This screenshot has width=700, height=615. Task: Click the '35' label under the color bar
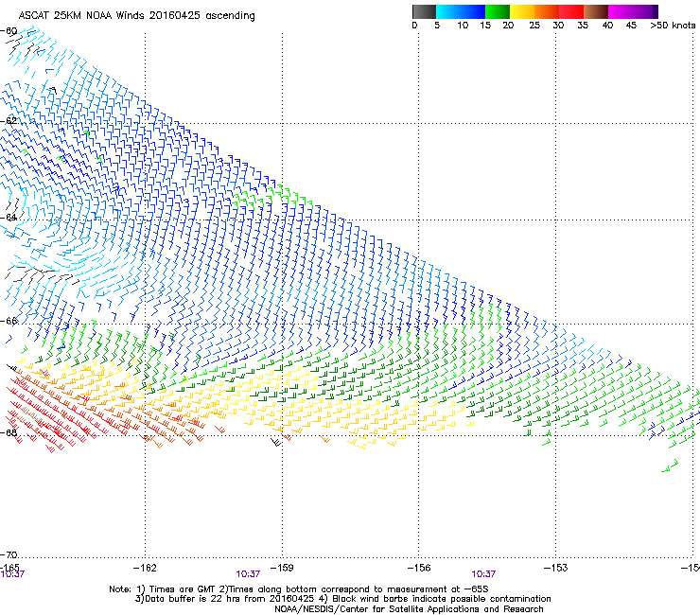pyautogui.click(x=583, y=26)
